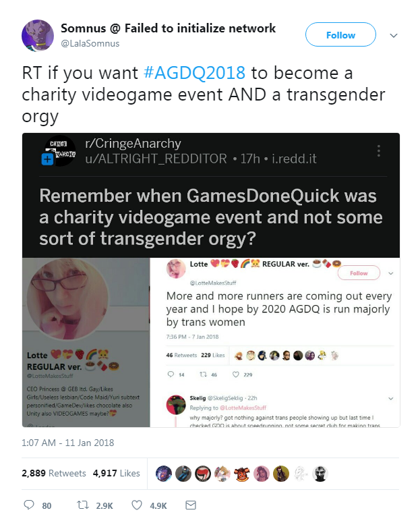Open the @LalaSomnus handle link
Image resolution: width=420 pixels, height=525 pixels.
pos(90,44)
